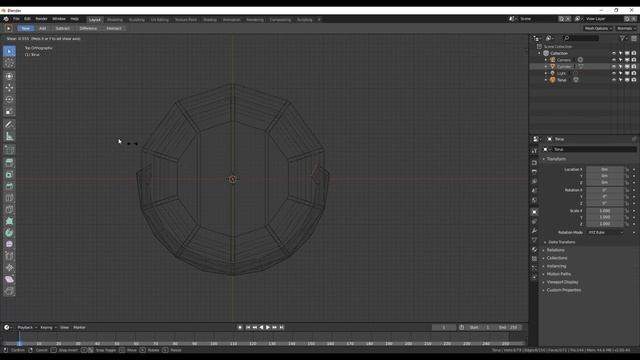640x360 pixels.
Task: Switch to the UV Editing workspace tab
Action: (x=160, y=20)
